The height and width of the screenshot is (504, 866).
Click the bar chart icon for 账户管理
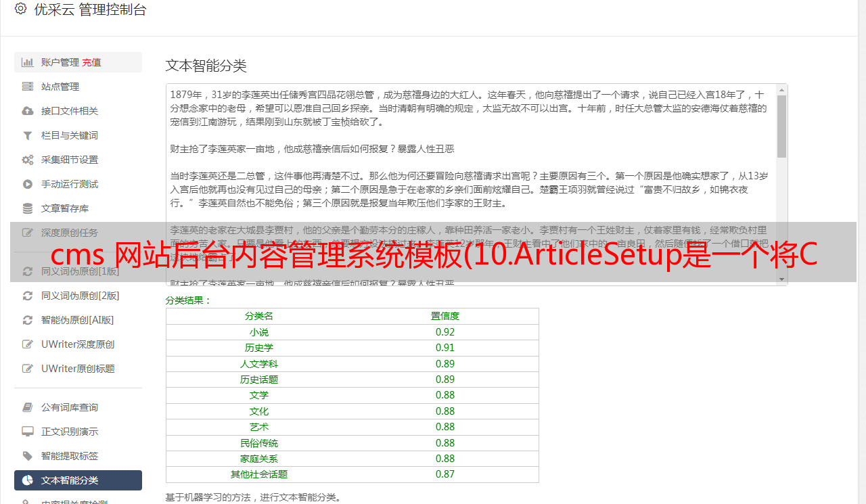(28, 62)
